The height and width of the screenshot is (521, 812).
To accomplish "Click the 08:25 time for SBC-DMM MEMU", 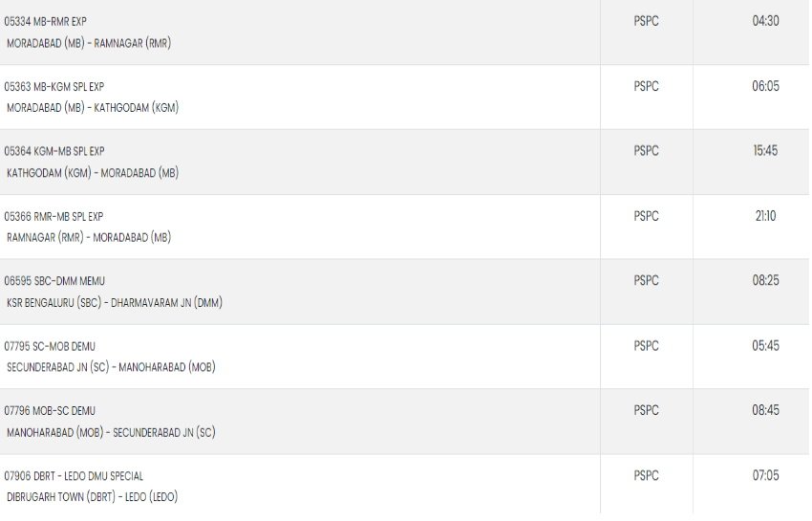I will click(765, 280).
